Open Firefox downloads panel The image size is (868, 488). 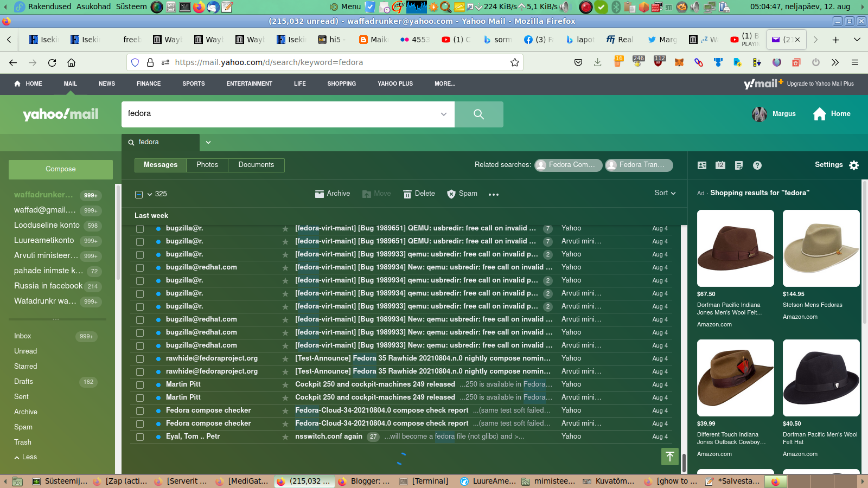[597, 62]
